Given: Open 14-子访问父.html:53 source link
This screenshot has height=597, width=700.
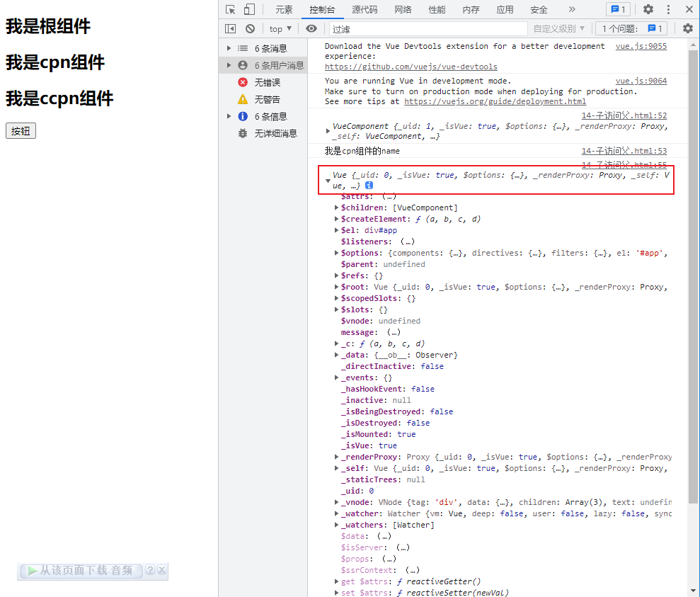Looking at the screenshot, I should coord(624,151).
